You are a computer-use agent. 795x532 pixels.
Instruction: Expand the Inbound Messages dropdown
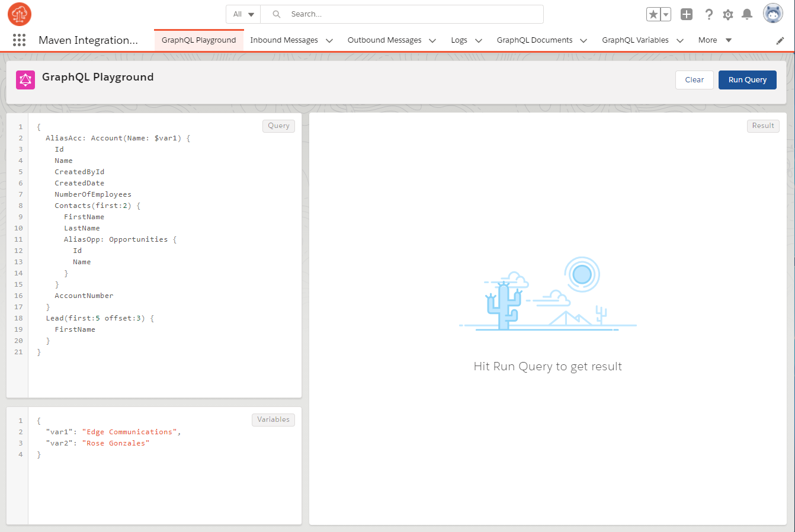330,40
